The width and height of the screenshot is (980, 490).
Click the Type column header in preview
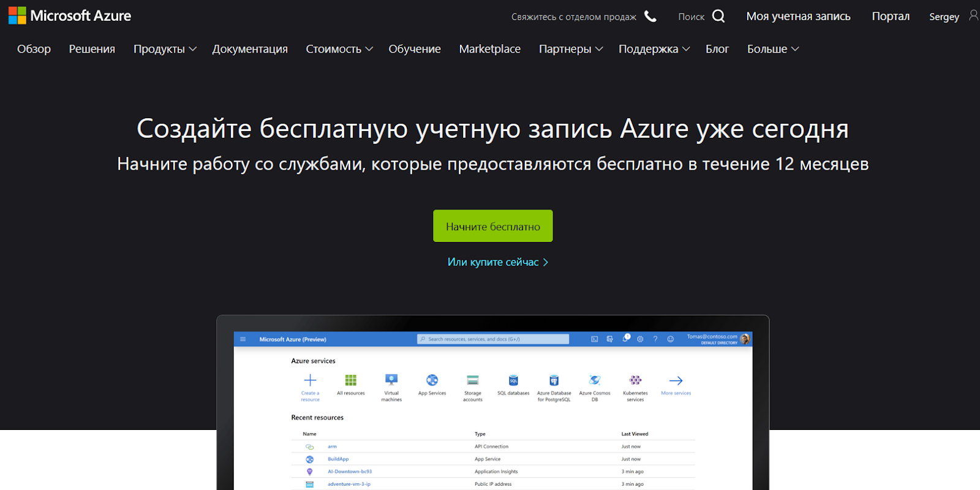[480, 434]
